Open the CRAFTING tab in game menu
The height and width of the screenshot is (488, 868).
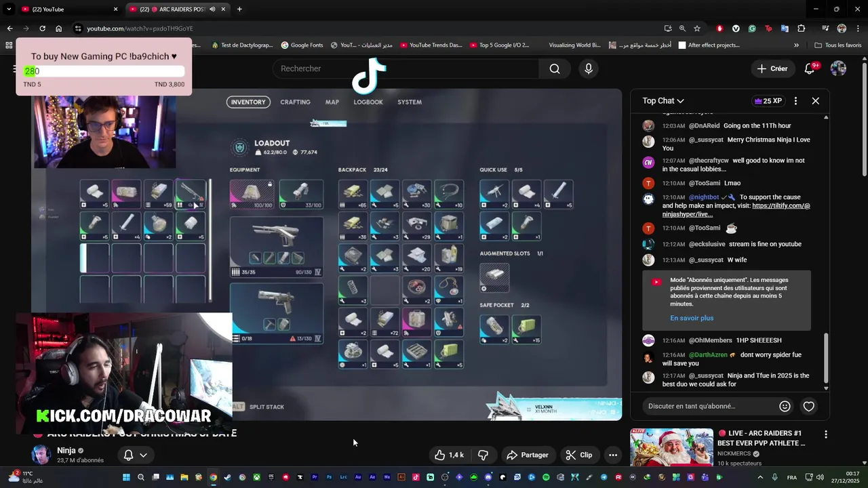pos(296,102)
